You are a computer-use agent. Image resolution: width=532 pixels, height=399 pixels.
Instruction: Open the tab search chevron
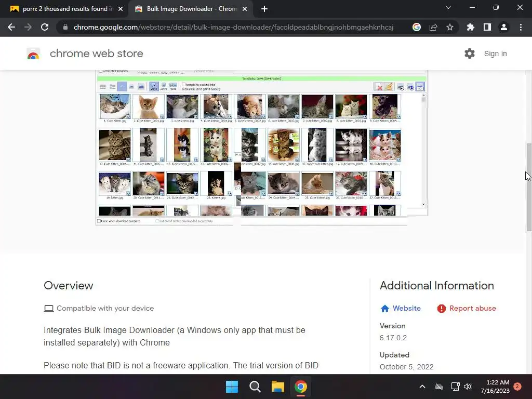[x=448, y=7]
